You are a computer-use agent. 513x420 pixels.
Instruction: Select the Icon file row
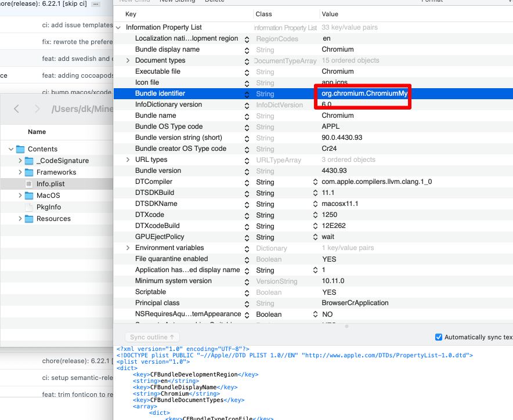(313, 83)
